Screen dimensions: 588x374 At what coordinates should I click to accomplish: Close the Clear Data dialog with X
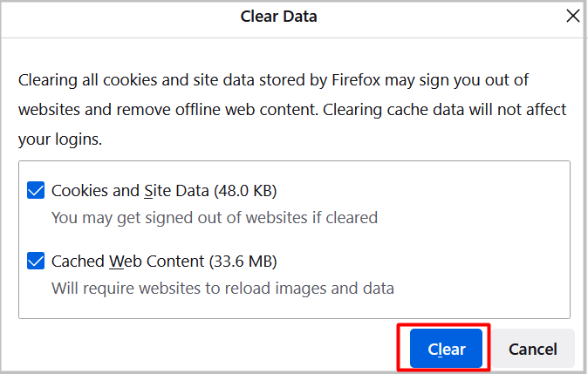pyautogui.click(x=573, y=16)
